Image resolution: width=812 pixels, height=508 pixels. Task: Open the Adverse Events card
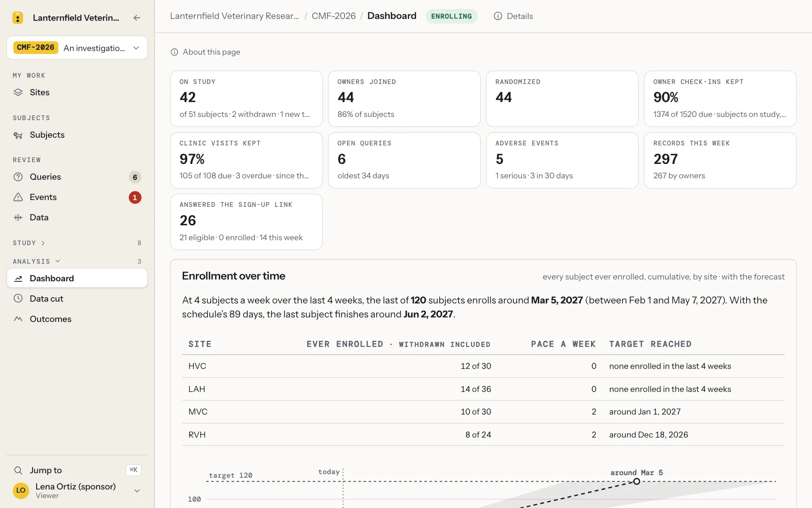pyautogui.click(x=562, y=160)
